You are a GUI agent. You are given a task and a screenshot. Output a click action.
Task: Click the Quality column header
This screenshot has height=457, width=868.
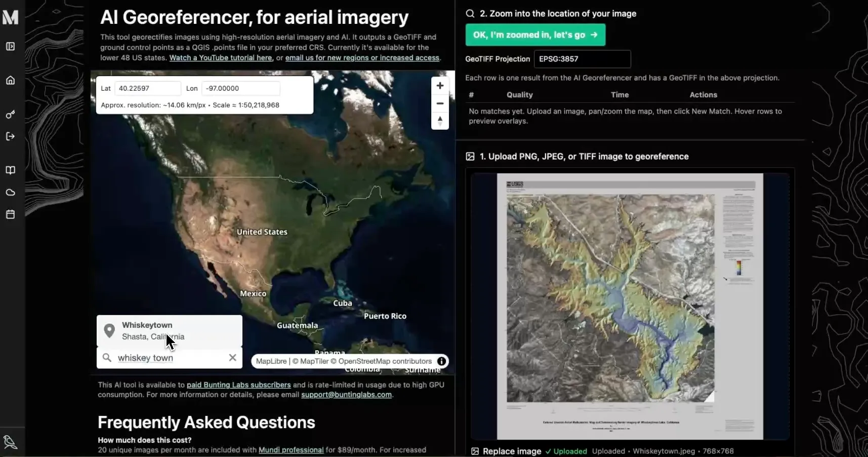tap(520, 95)
